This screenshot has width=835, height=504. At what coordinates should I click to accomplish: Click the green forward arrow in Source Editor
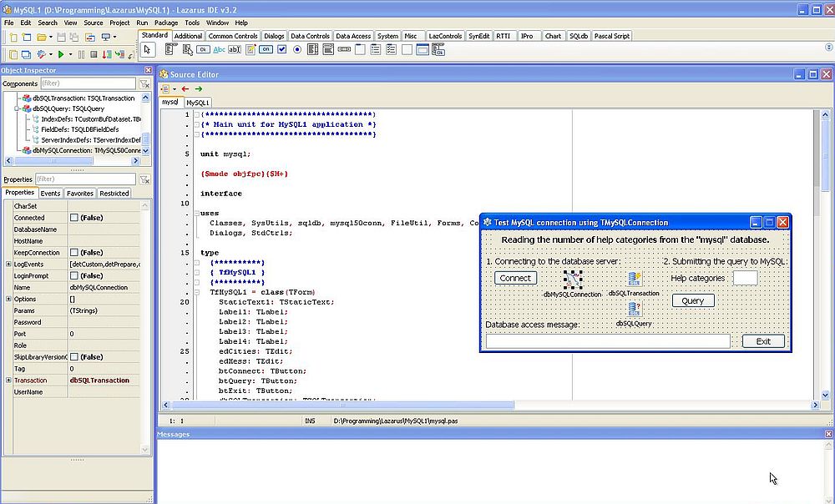coord(199,89)
